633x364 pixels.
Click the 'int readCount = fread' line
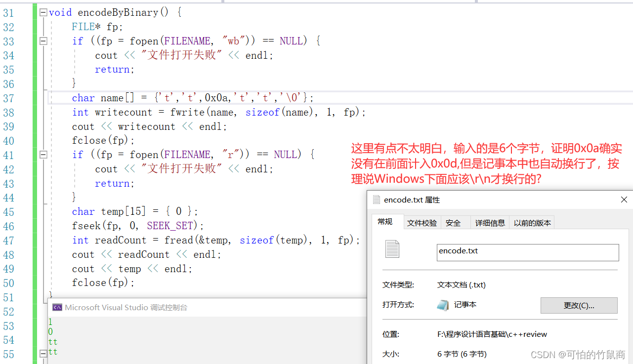[216, 240]
